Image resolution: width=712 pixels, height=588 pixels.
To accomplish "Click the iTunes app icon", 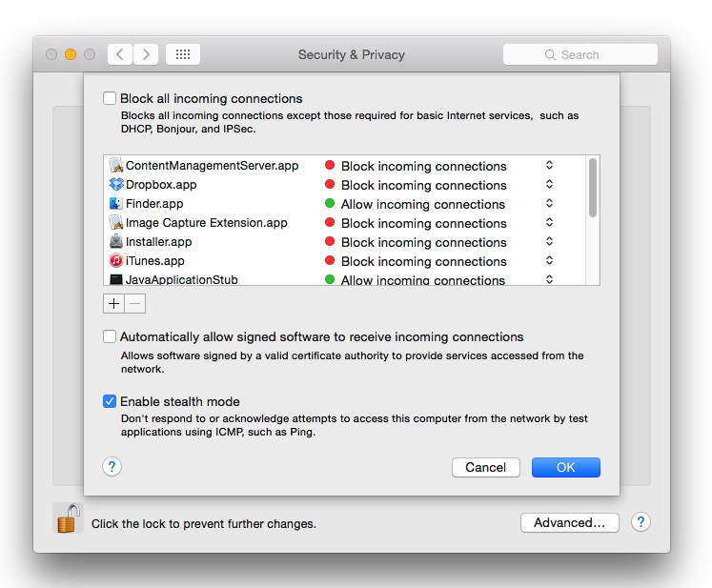I will coord(116,261).
